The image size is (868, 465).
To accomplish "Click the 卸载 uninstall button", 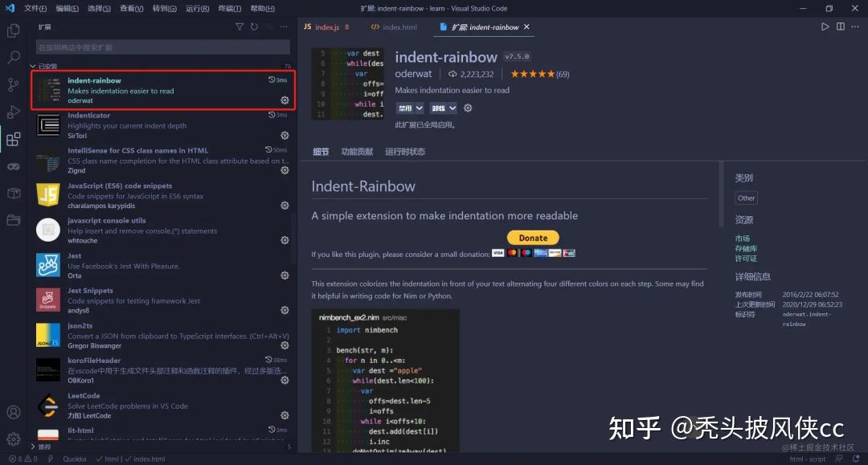I will coord(439,108).
